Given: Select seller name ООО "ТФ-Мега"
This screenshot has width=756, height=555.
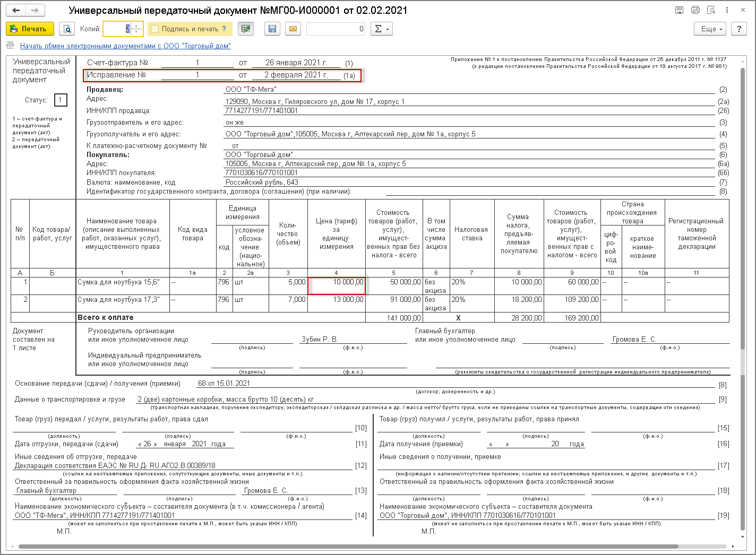Looking at the screenshot, I should [x=251, y=89].
